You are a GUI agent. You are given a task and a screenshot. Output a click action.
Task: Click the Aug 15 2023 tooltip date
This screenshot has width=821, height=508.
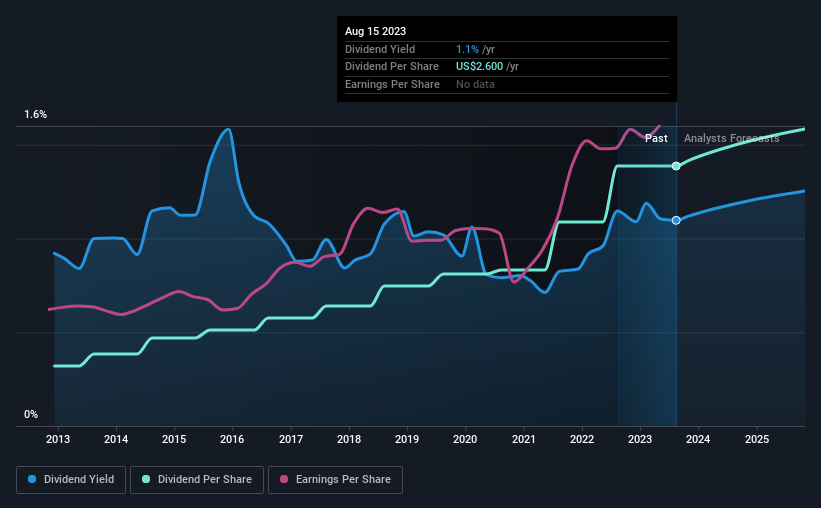375,31
